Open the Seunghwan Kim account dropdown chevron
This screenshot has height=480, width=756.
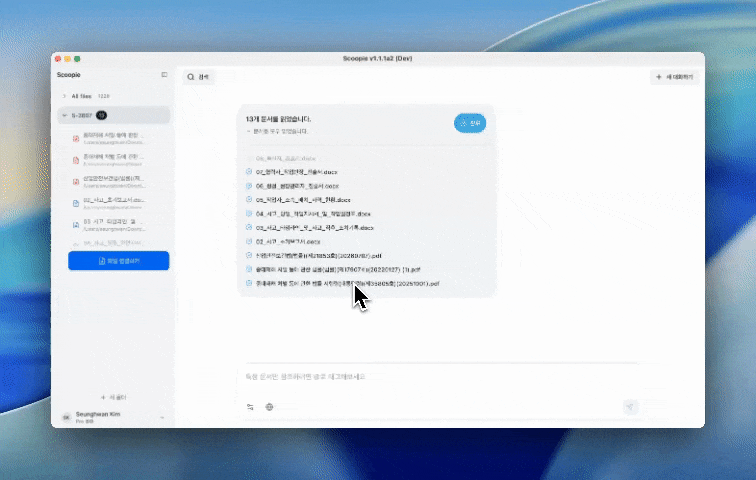[x=162, y=417]
